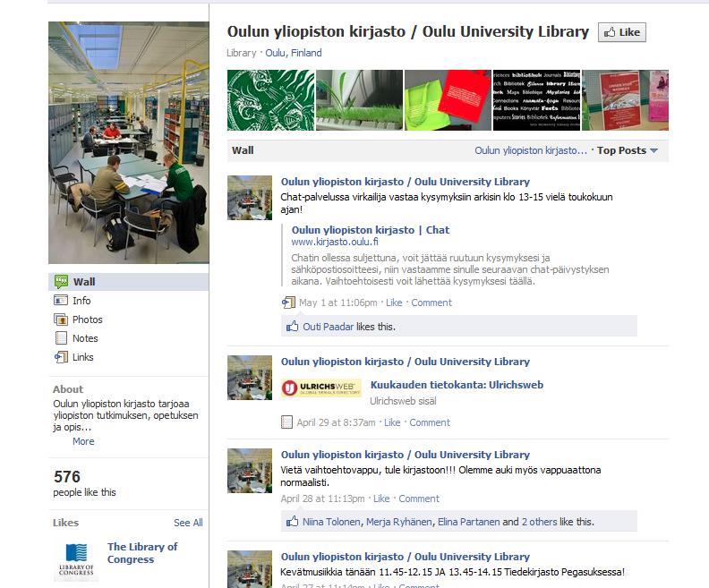Viewport: 709px width, 588px height.
Task: Comment on the April 28 vappu post
Action: (x=419, y=499)
